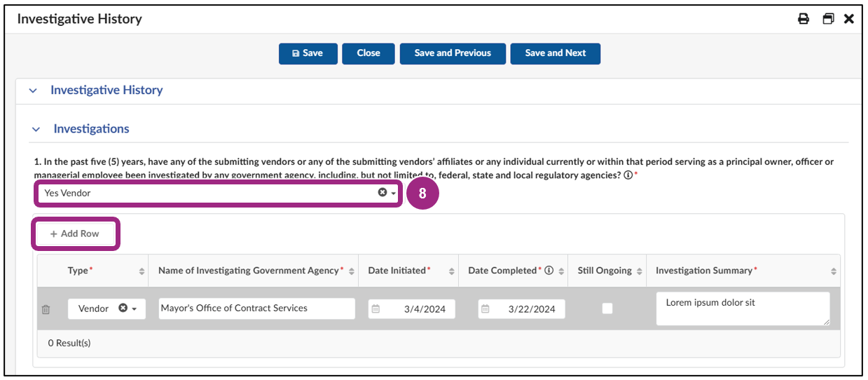Sort by Name of Investigating Government Agency

[x=352, y=271]
